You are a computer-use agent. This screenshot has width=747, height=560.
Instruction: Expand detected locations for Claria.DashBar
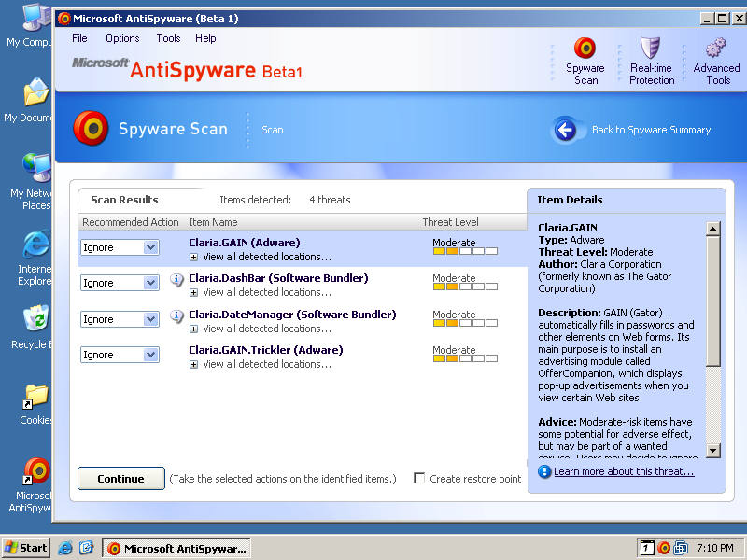tap(193, 292)
